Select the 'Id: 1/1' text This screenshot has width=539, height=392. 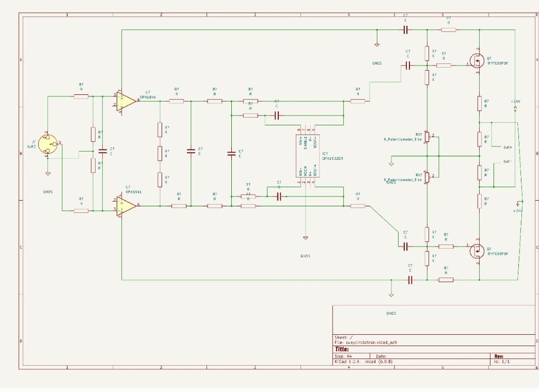tap(502, 362)
